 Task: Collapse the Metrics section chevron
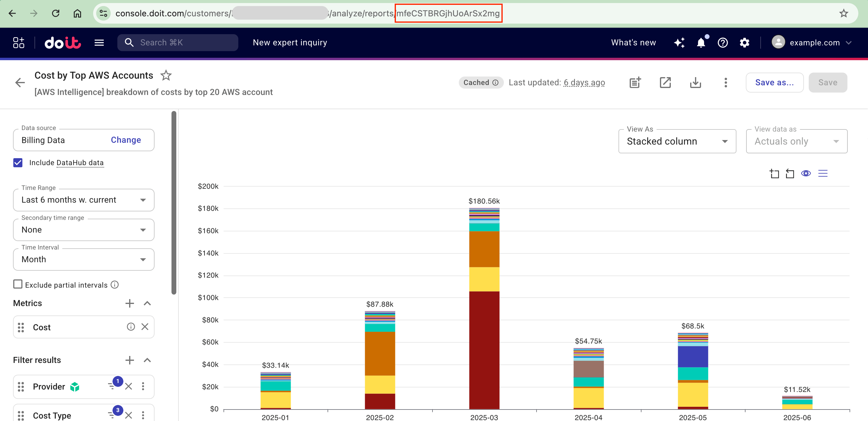tap(147, 303)
